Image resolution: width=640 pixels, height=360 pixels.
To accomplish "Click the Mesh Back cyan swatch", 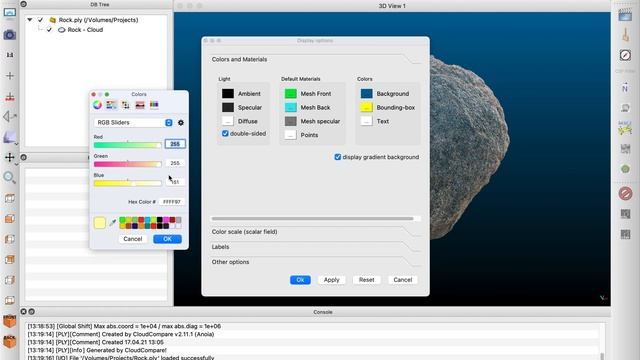I will click(x=291, y=108).
